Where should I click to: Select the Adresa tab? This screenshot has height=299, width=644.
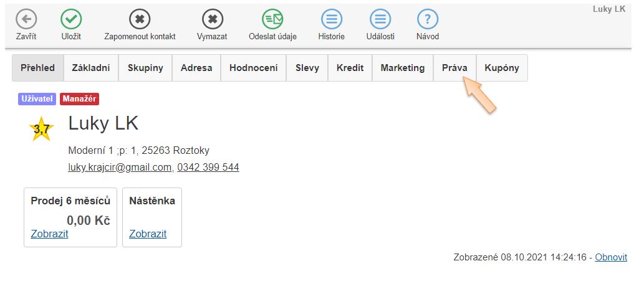pos(196,68)
